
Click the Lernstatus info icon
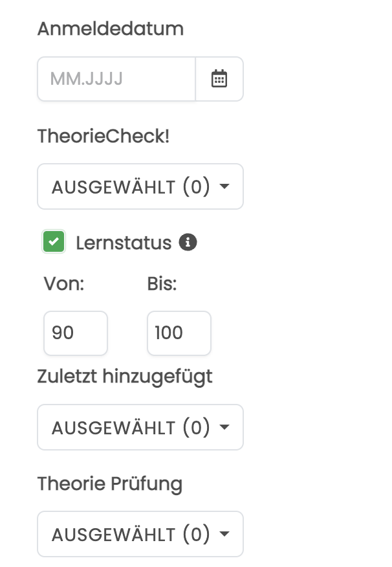pyautogui.click(x=188, y=242)
